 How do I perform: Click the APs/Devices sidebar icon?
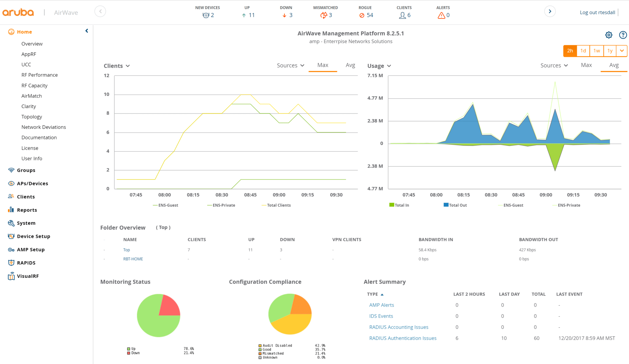11,183
